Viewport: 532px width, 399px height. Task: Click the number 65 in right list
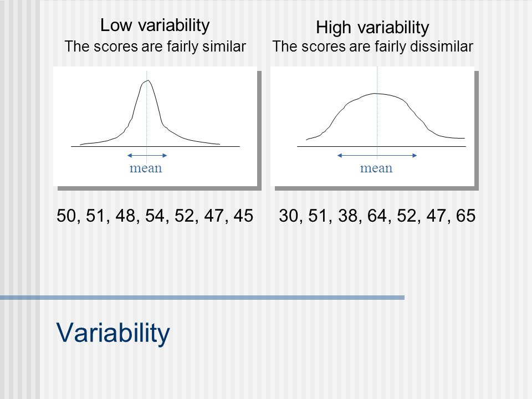pos(465,216)
